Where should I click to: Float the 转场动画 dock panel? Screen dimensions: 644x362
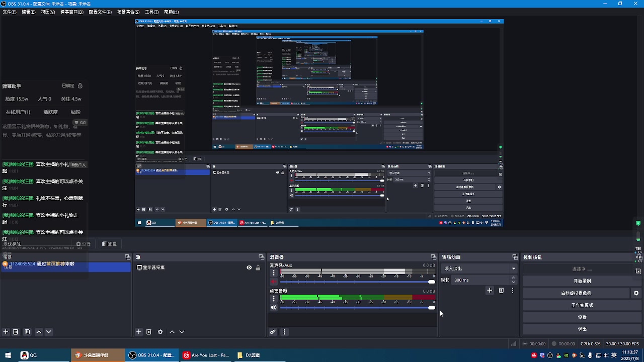point(515,257)
